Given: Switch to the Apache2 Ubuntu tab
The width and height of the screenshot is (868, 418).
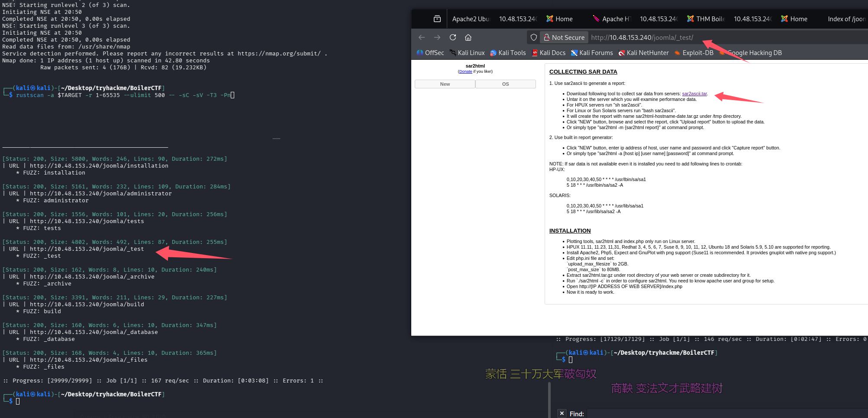Looking at the screenshot, I should 471,19.
